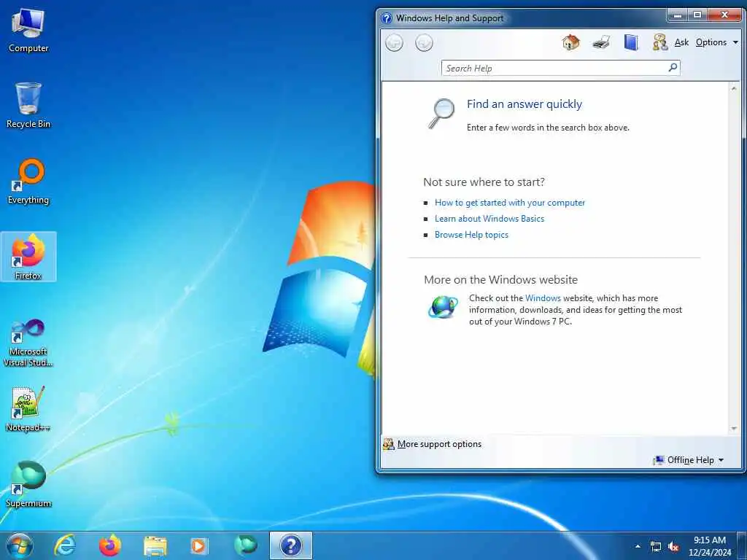Click the 'Find an answer quickly' heading
This screenshot has height=560, width=747.
524,104
